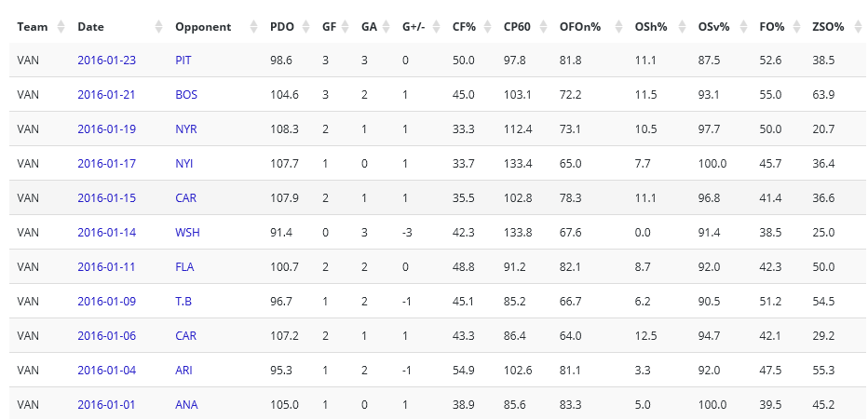This screenshot has height=419, width=868.
Task: Sort table by G+/- column header
Action: point(415,27)
